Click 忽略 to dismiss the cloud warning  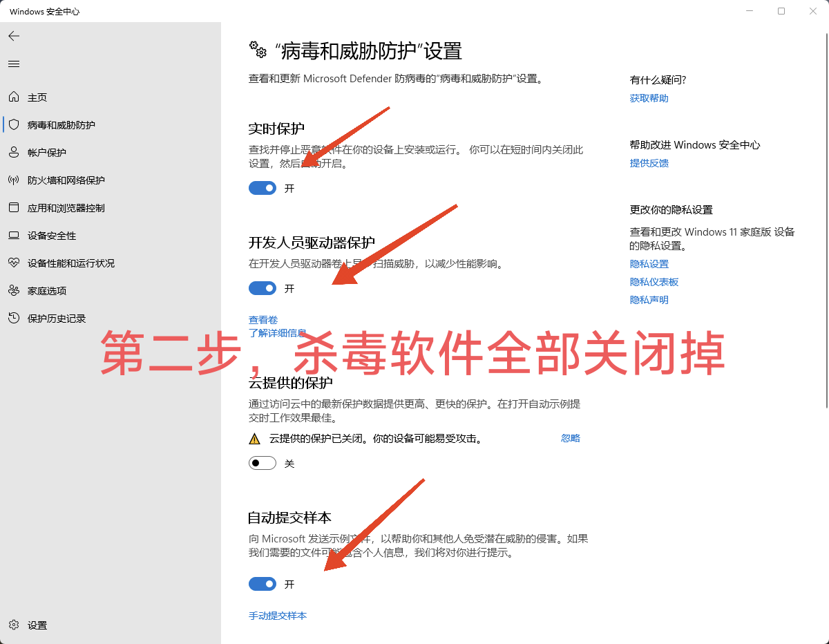point(570,438)
